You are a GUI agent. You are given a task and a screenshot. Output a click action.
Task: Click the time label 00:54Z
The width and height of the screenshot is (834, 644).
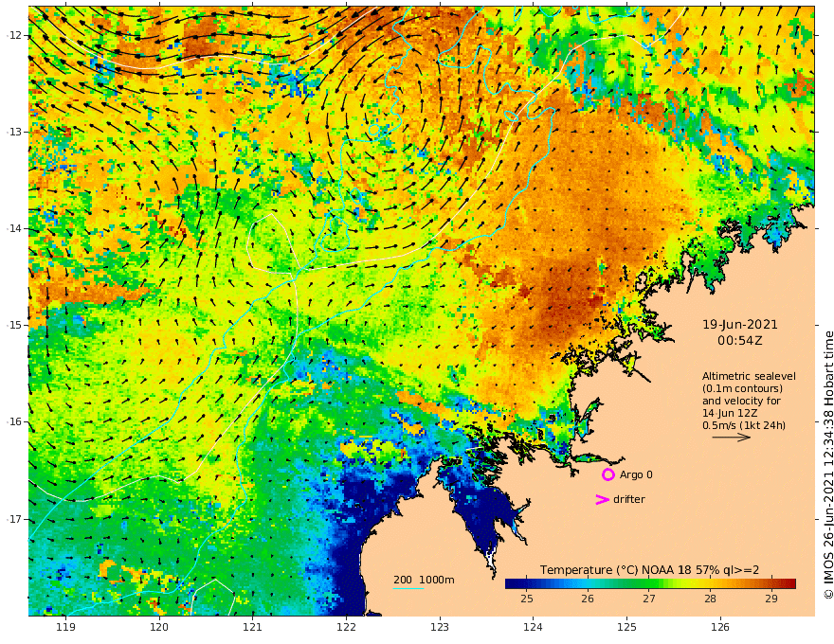click(740, 341)
